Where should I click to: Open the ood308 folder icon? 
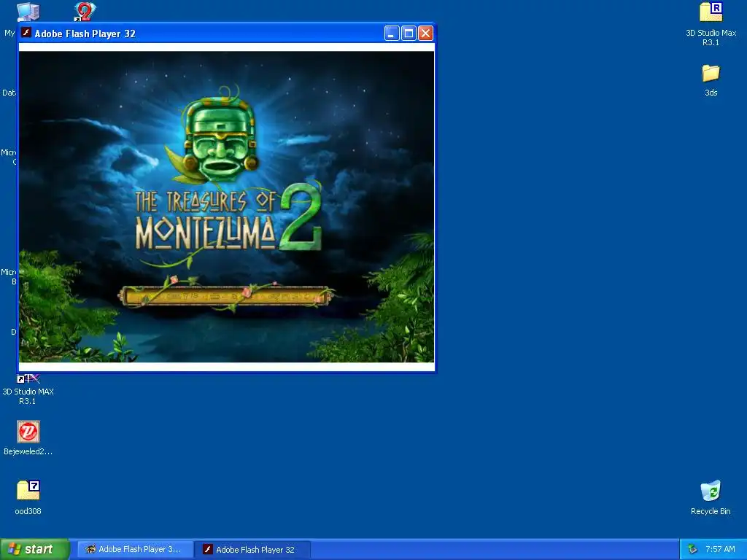(x=28, y=491)
